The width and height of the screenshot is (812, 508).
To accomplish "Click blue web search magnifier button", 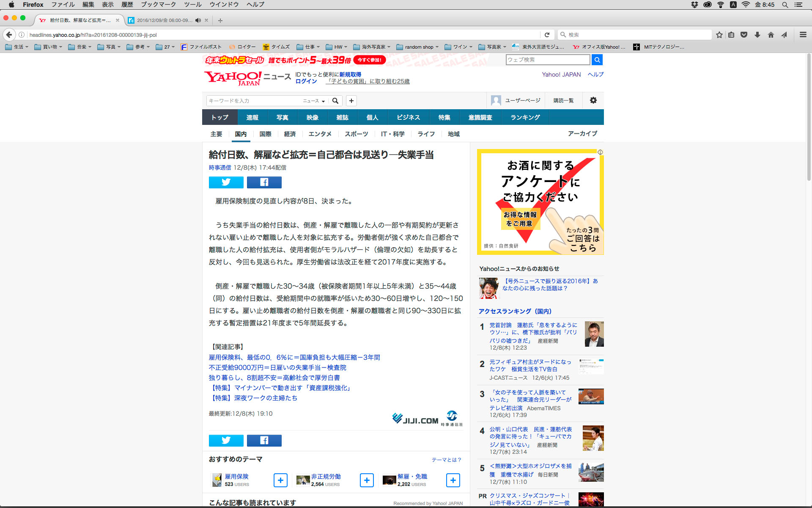I will (597, 60).
